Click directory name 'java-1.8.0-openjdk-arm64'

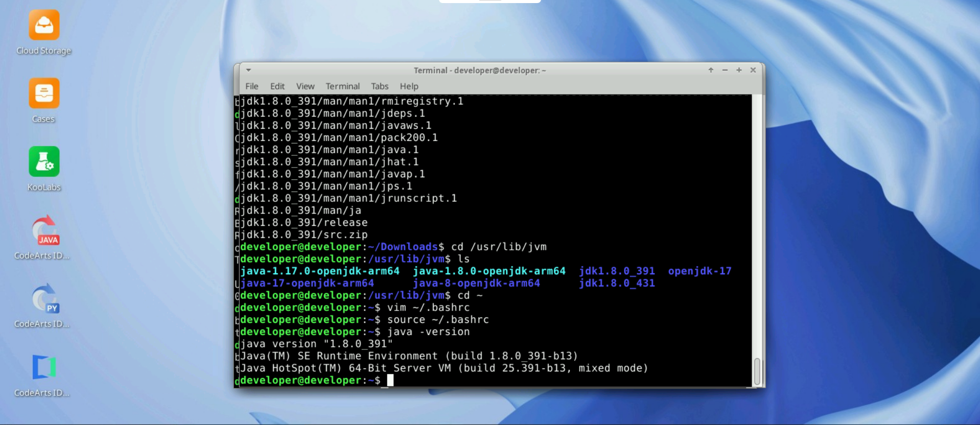489,271
